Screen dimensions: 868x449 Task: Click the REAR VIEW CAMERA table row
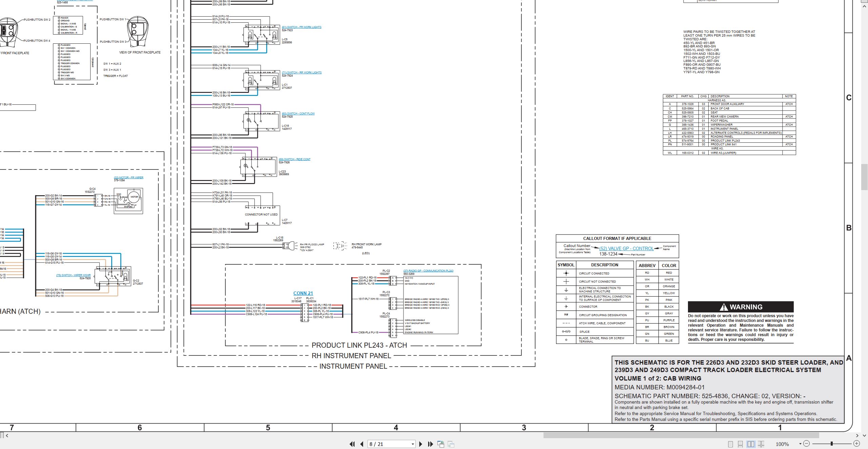pos(729,117)
